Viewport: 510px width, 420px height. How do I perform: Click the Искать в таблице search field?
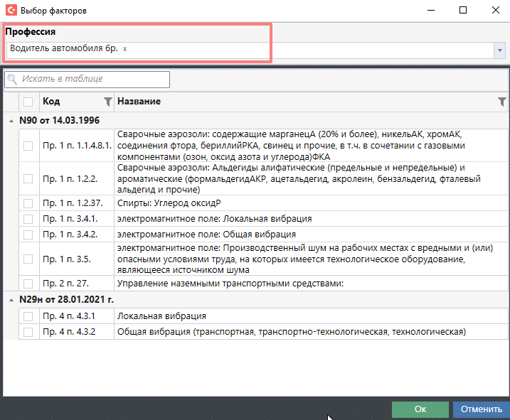click(92, 80)
